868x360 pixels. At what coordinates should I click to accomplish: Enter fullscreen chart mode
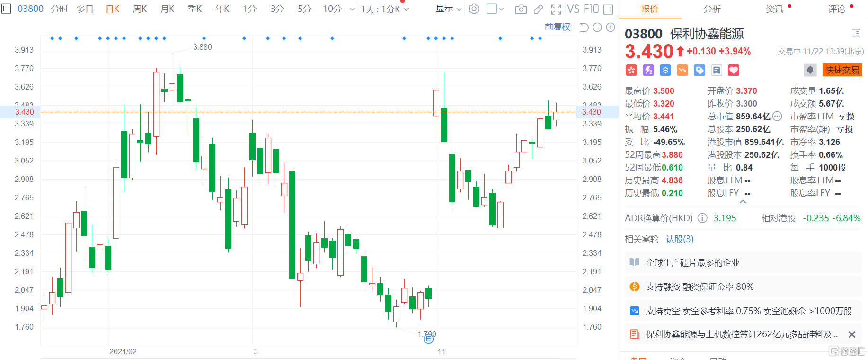(556, 9)
